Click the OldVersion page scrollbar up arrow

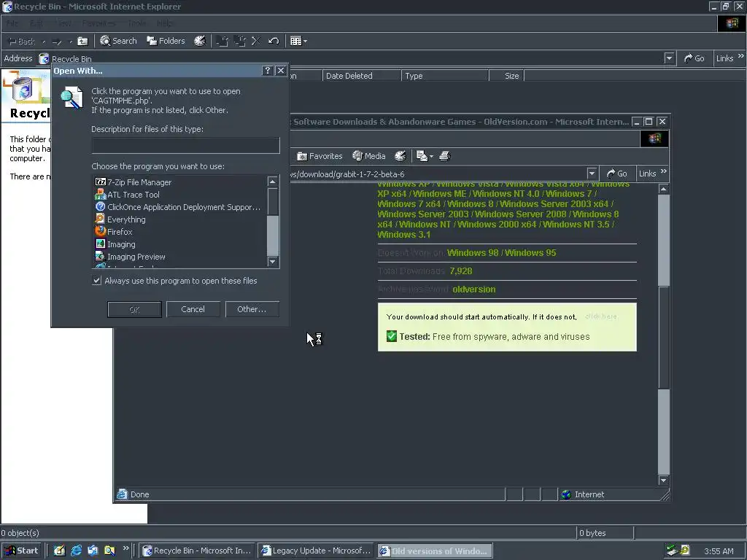click(664, 189)
